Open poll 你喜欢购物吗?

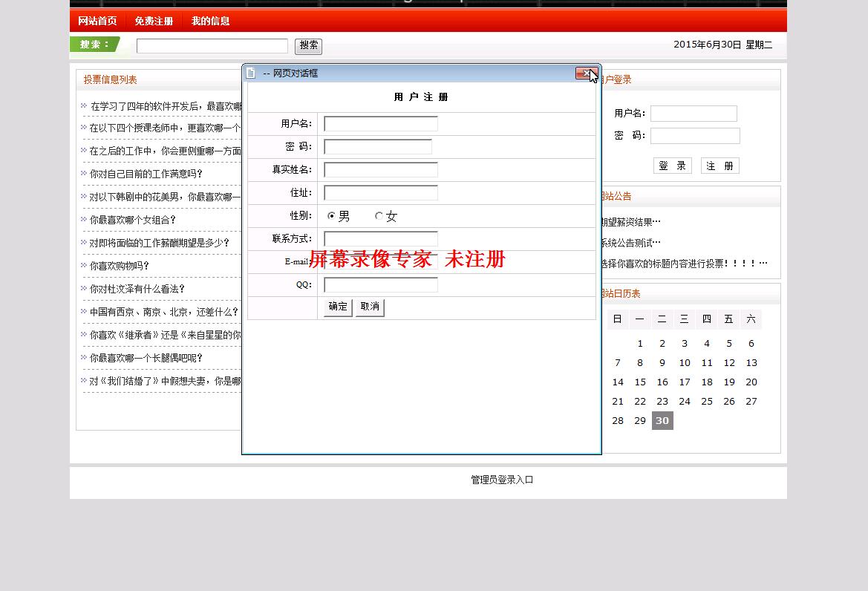point(119,266)
